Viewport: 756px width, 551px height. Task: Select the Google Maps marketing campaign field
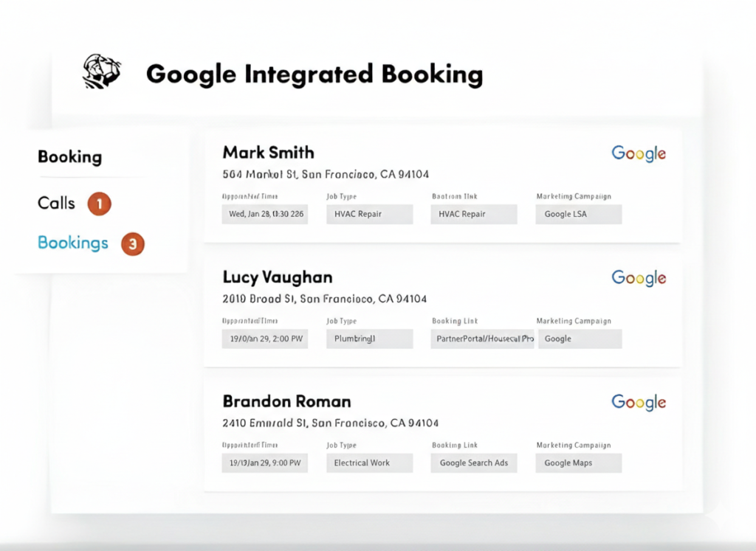click(x=579, y=462)
